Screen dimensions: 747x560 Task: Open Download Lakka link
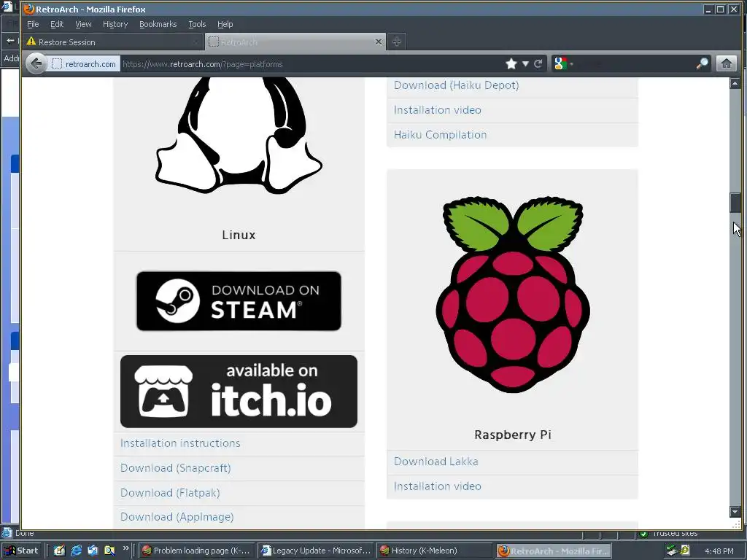click(x=436, y=462)
